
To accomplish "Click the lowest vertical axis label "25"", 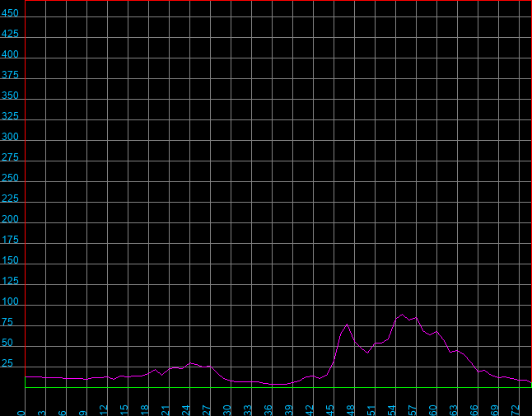I will [x=7, y=363].
